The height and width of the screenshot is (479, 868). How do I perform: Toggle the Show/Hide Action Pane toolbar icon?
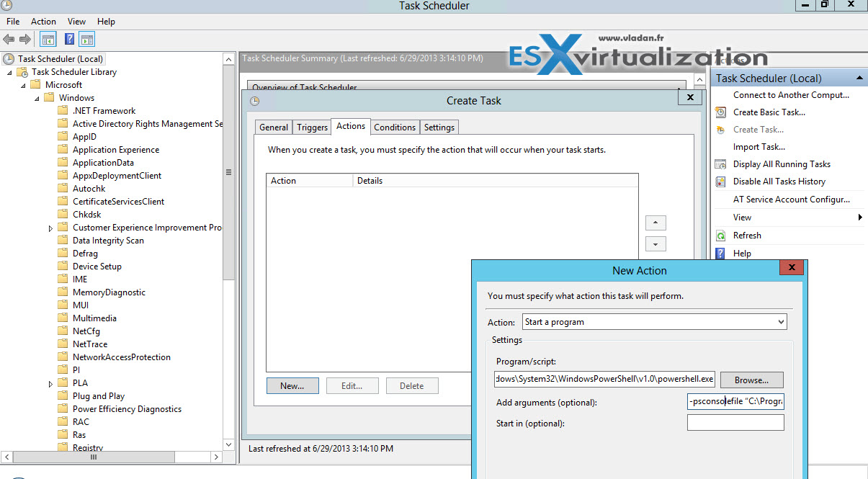[87, 39]
